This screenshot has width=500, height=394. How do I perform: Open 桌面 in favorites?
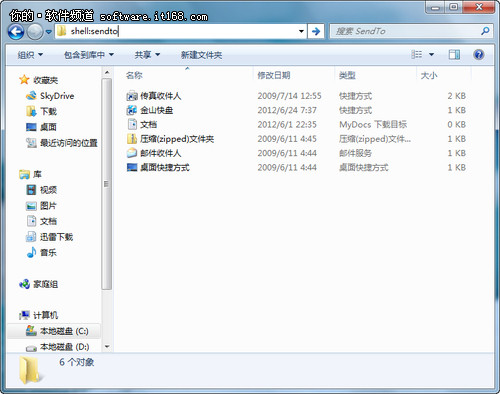[x=41, y=127]
